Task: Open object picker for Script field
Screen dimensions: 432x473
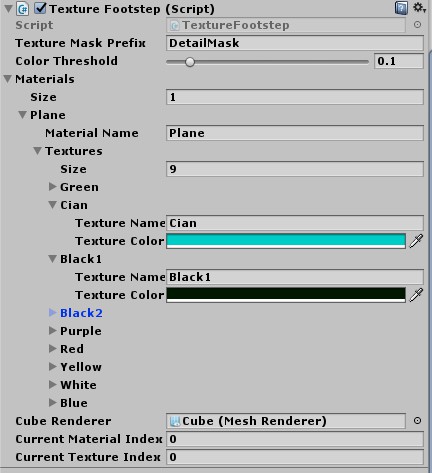Action: click(417, 25)
